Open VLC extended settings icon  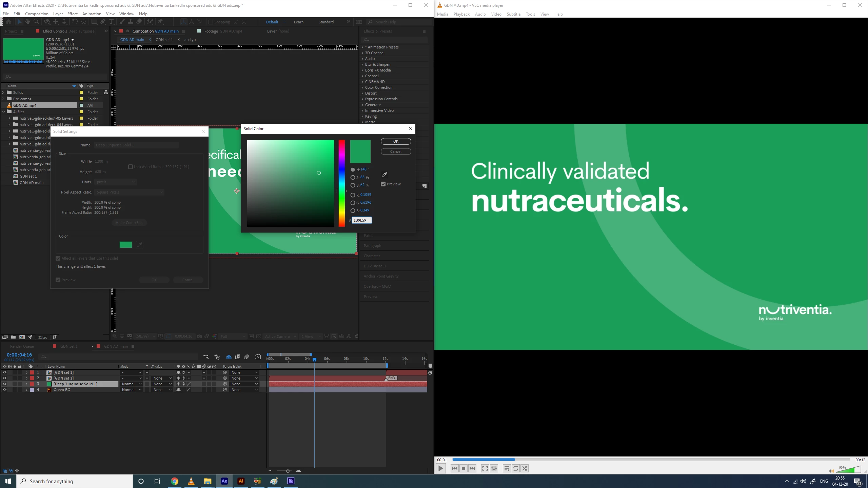pos(494,468)
